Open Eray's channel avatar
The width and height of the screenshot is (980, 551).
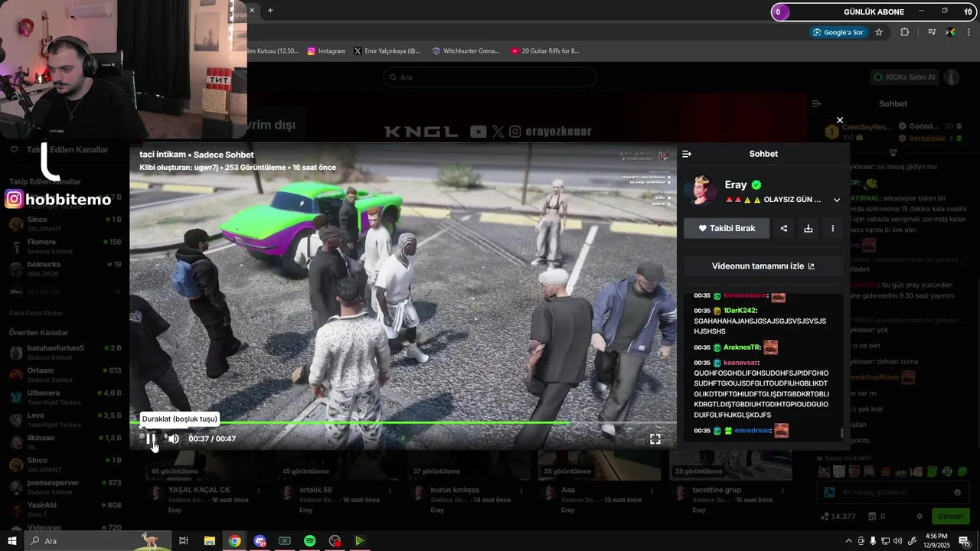pyautogui.click(x=700, y=191)
